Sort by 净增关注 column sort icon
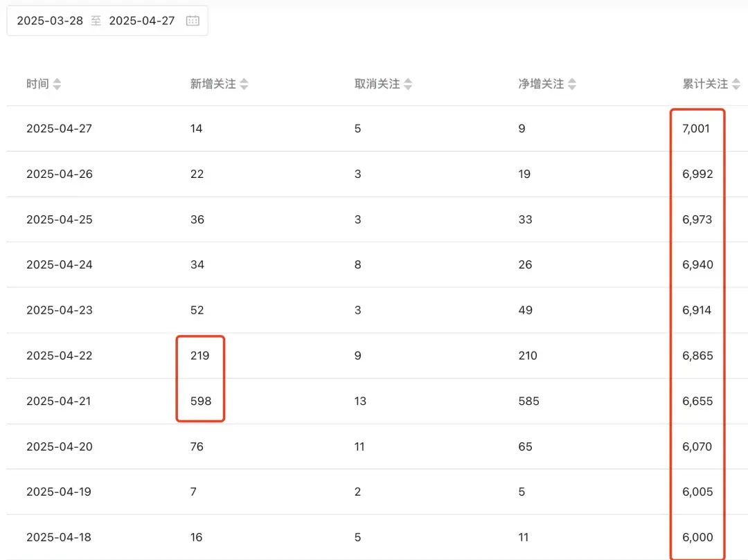 pyautogui.click(x=572, y=84)
